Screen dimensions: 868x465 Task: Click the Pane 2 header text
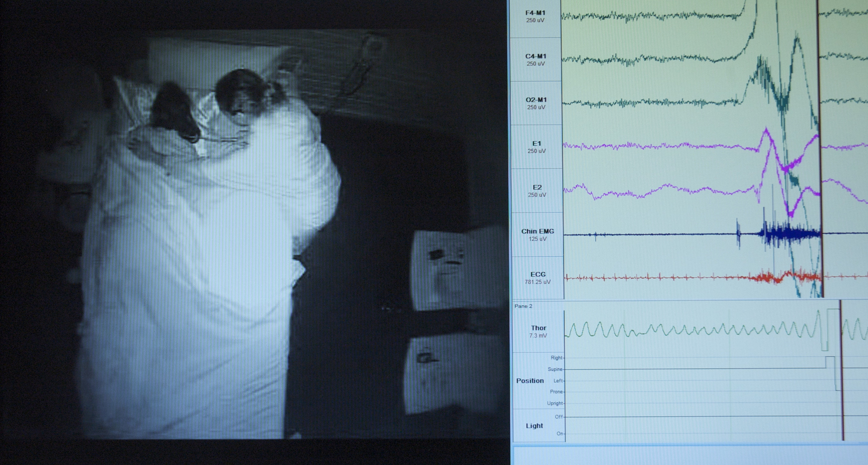[x=523, y=306]
